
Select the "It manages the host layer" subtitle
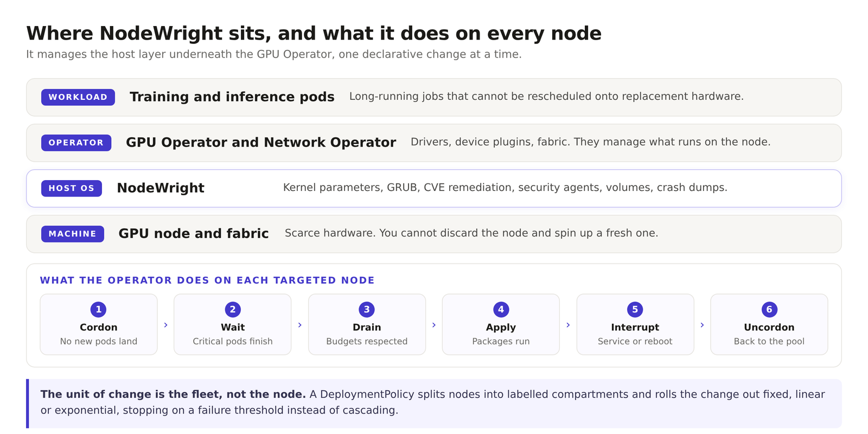pos(274,54)
